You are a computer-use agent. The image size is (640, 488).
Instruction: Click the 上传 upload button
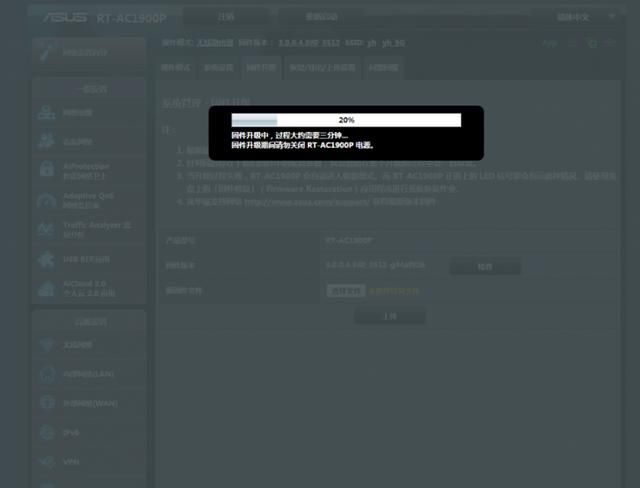[390, 316]
